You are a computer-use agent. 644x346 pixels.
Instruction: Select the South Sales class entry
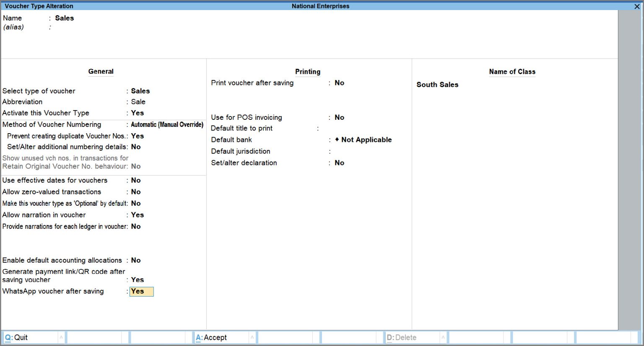pos(437,84)
